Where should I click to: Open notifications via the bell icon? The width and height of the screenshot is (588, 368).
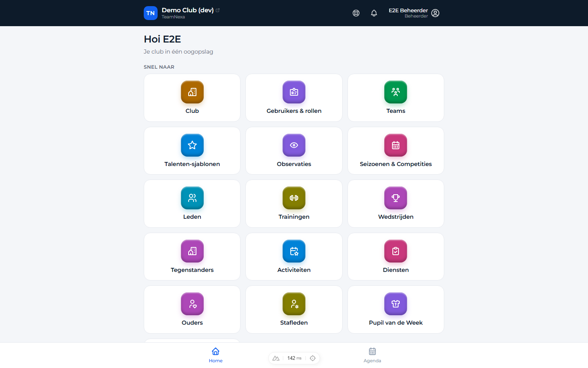374,13
